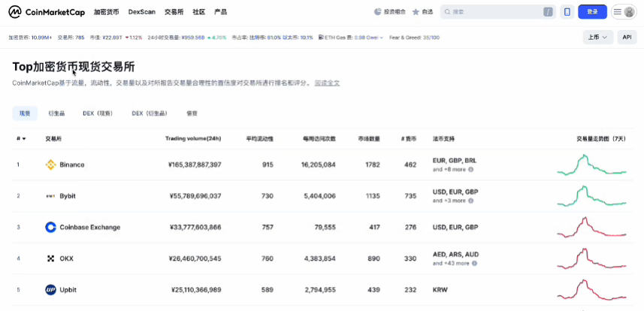This screenshot has height=311, width=644.
Task: Click the ETH Gas pump icon
Action: (x=320, y=38)
